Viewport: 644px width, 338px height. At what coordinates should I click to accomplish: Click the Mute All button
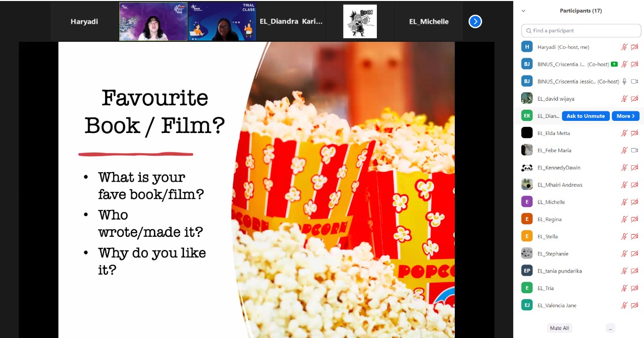559,328
